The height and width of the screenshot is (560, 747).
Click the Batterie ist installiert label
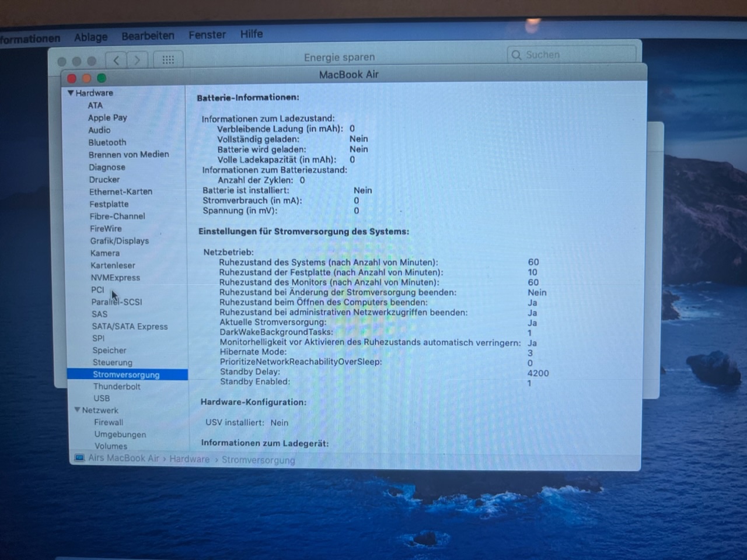(x=246, y=190)
